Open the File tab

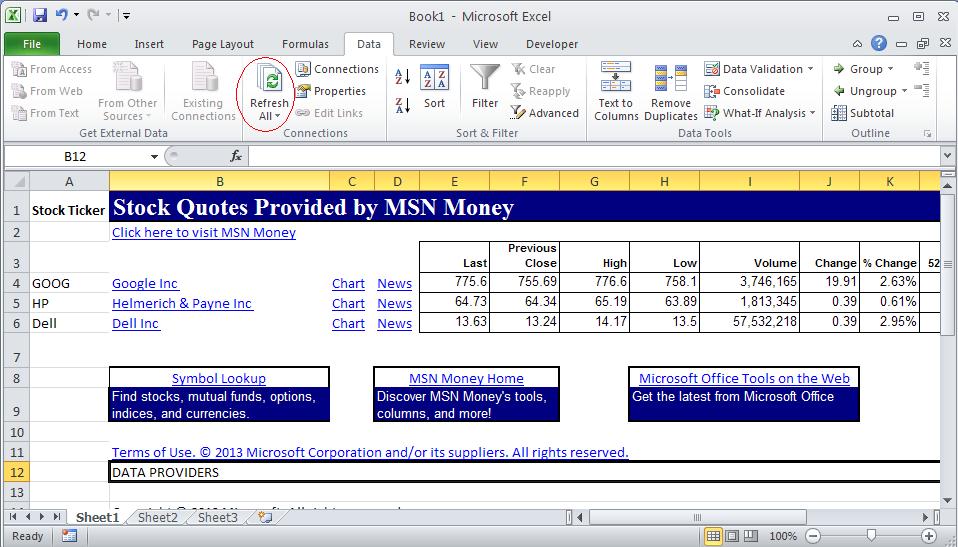pyautogui.click(x=32, y=44)
